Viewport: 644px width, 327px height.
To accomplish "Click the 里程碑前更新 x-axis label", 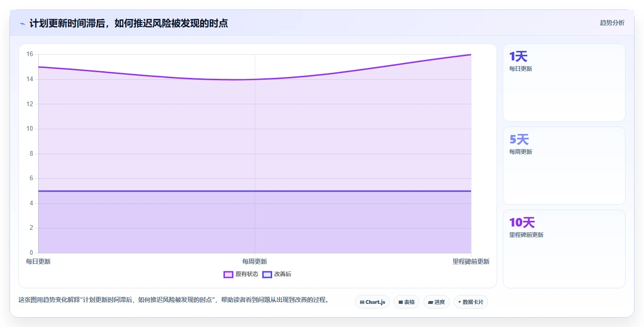I will pyautogui.click(x=471, y=261).
